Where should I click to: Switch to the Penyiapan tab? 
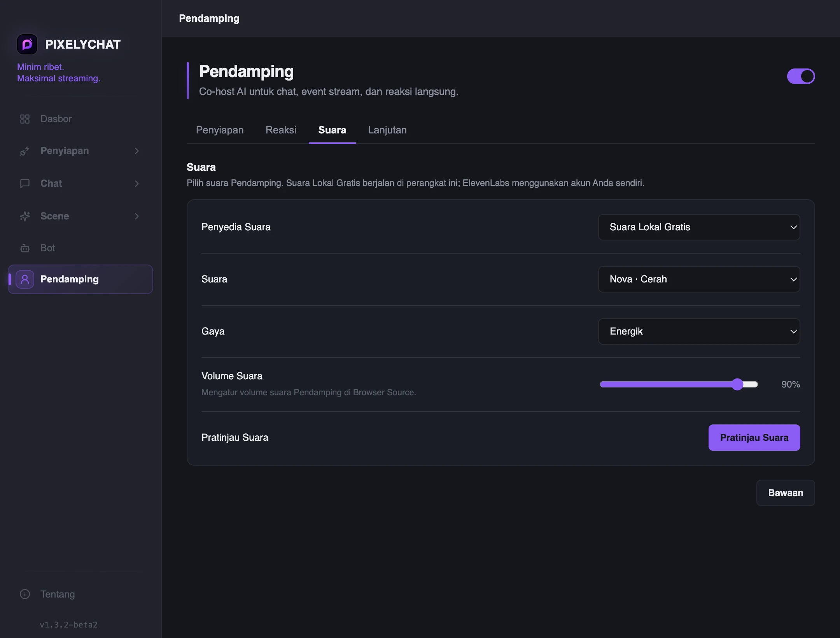[220, 130]
